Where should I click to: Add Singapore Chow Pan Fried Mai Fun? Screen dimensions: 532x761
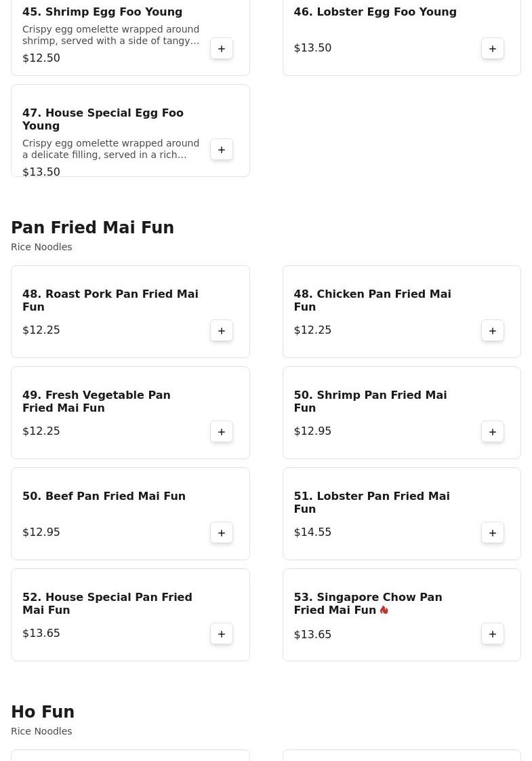(493, 634)
